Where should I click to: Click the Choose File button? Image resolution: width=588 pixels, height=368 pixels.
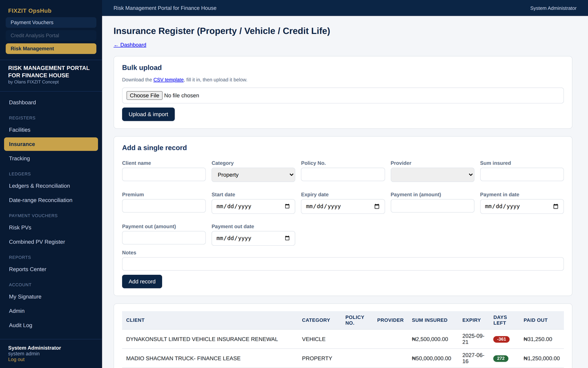coord(144,96)
